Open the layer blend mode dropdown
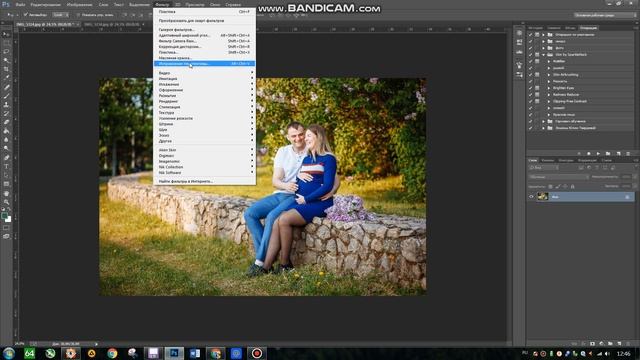The height and width of the screenshot is (360, 640). (x=558, y=177)
